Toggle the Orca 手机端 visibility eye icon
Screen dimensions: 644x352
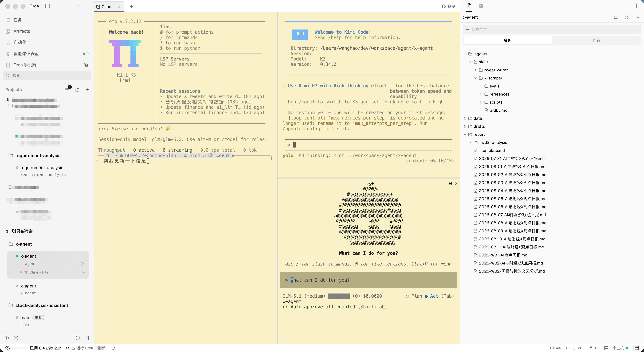(86, 65)
